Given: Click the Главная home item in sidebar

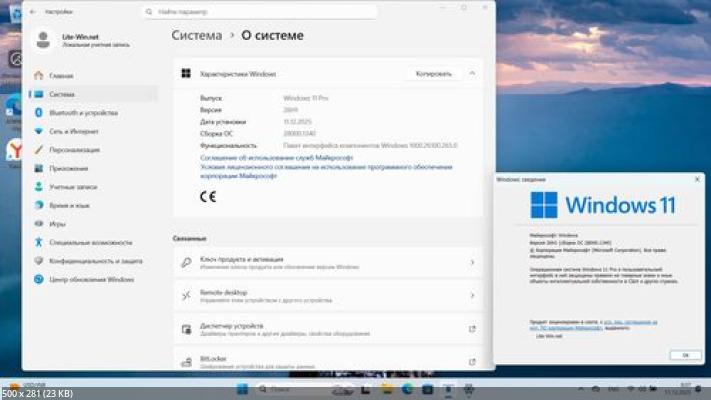Looking at the screenshot, I should pyautogui.click(x=60, y=75).
